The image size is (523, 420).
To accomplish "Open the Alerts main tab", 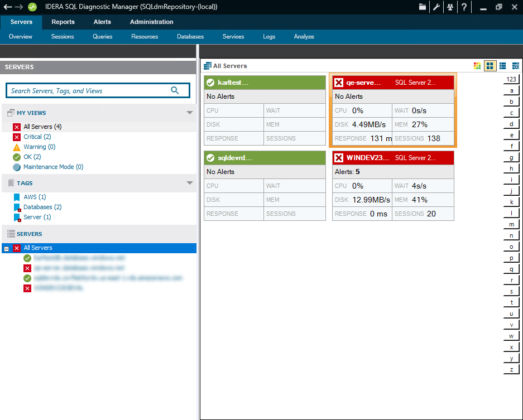I will click(102, 22).
